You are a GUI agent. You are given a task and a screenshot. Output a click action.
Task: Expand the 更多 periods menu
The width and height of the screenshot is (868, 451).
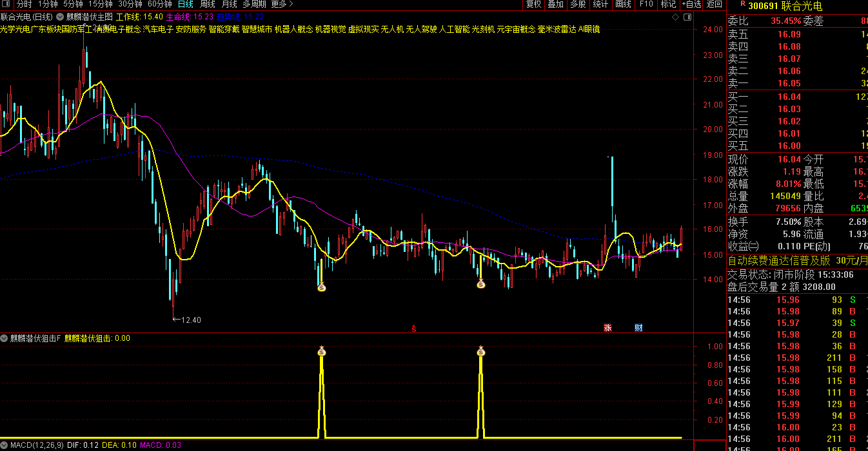coord(281,4)
